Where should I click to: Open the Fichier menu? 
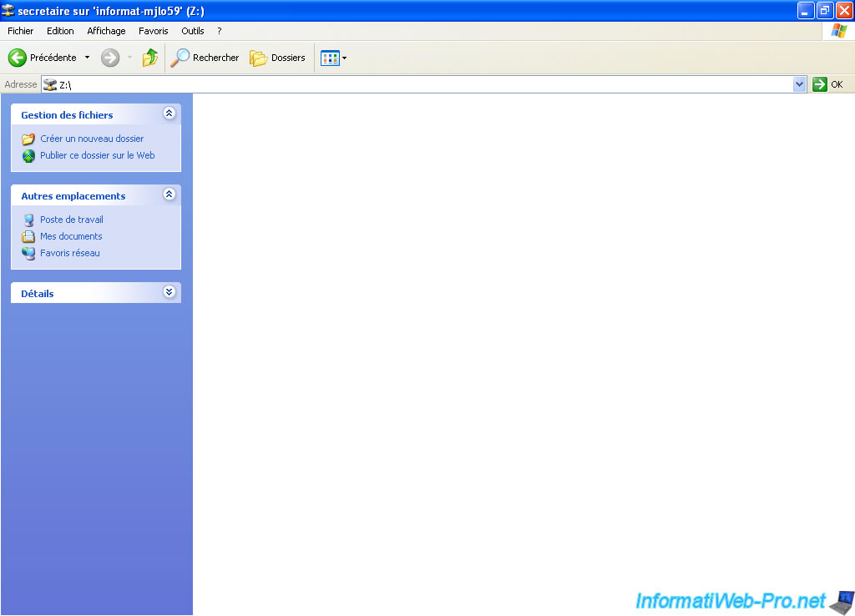coord(20,31)
